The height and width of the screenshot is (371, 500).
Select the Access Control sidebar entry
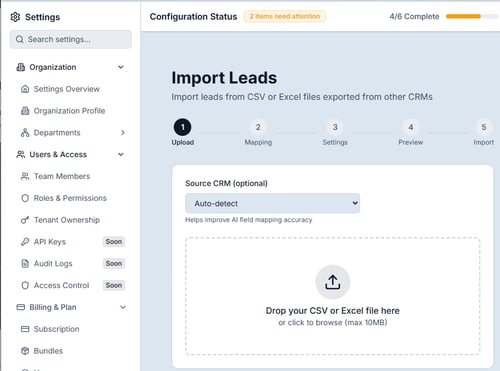[x=61, y=285]
